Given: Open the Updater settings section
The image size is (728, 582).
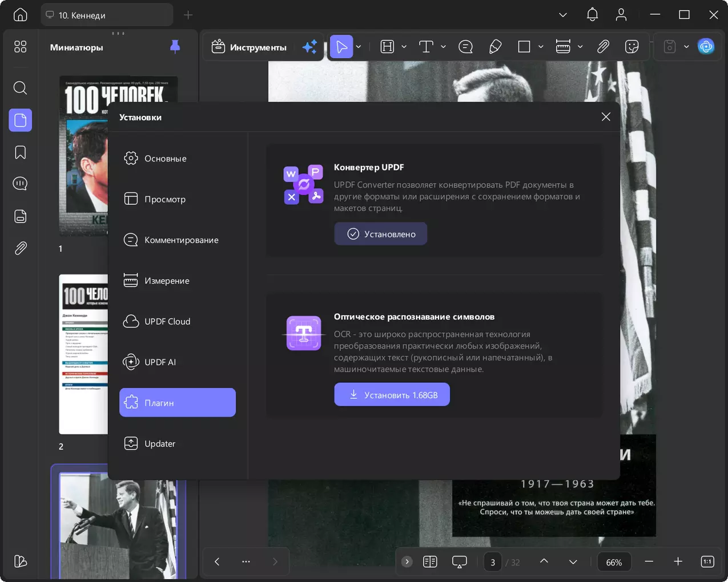Looking at the screenshot, I should click(x=178, y=443).
